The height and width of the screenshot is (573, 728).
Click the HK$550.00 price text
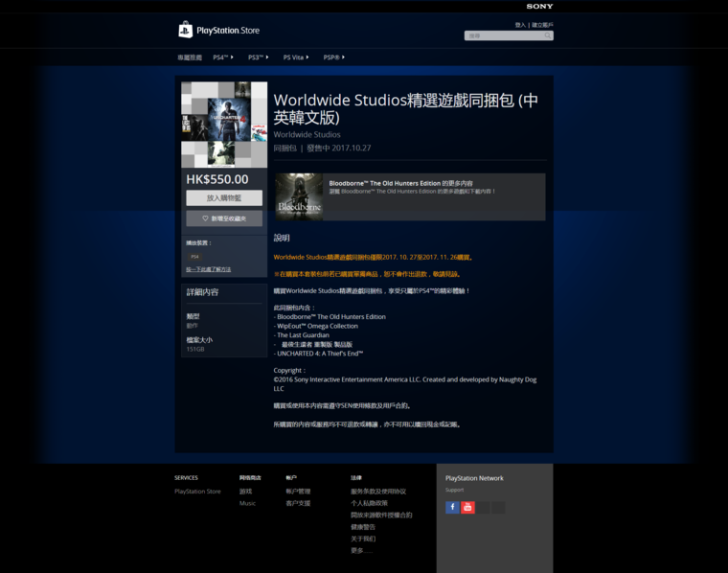click(217, 179)
